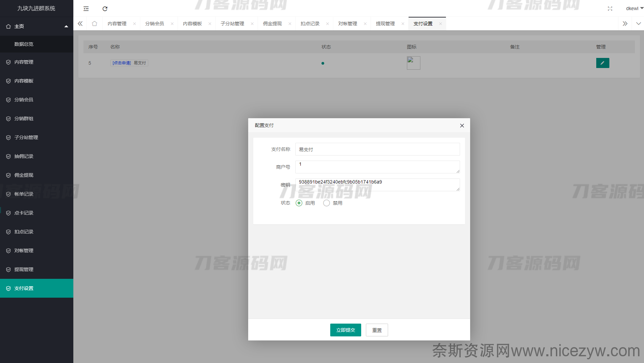The image size is (644, 363).
Task: Close the 对帐管理 tab
Action: (x=365, y=24)
